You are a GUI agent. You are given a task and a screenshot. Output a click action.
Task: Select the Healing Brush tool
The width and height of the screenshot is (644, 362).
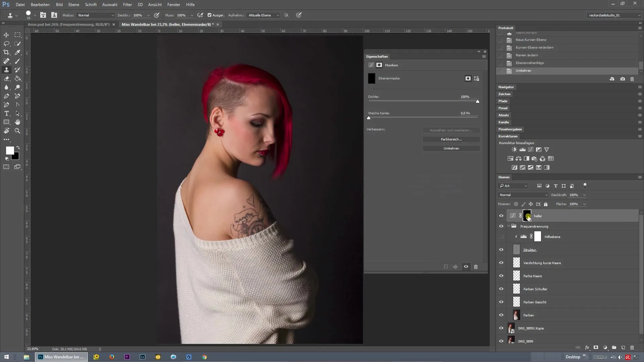tap(6, 61)
